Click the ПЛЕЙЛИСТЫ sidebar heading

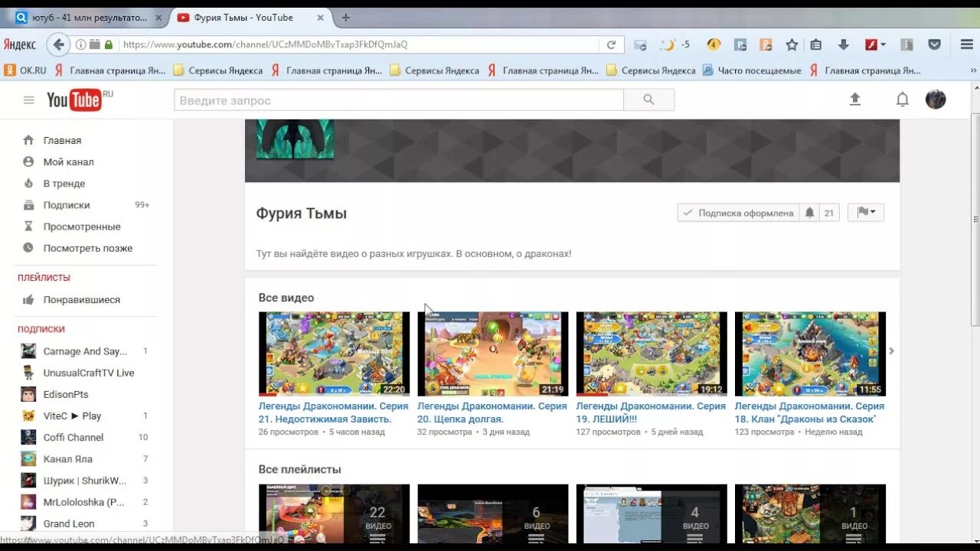(44, 277)
